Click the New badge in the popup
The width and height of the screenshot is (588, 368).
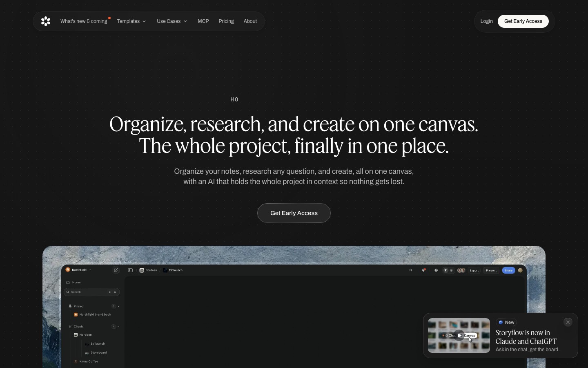click(x=506, y=322)
